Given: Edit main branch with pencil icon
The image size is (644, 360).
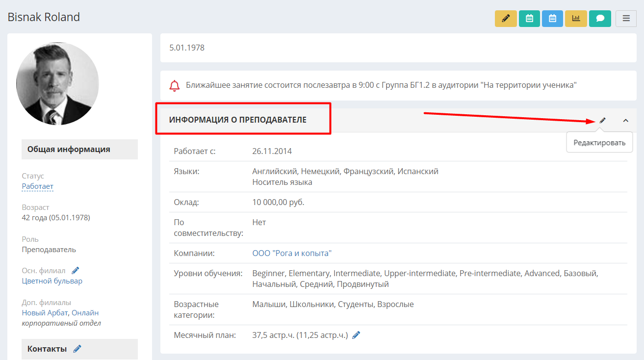Looking at the screenshot, I should coord(75,270).
